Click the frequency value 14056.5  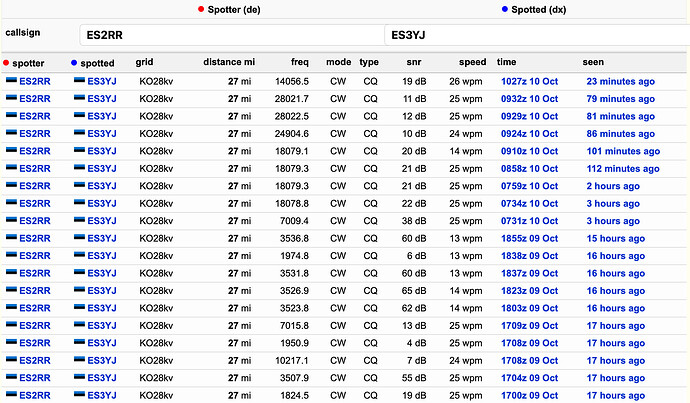point(292,81)
